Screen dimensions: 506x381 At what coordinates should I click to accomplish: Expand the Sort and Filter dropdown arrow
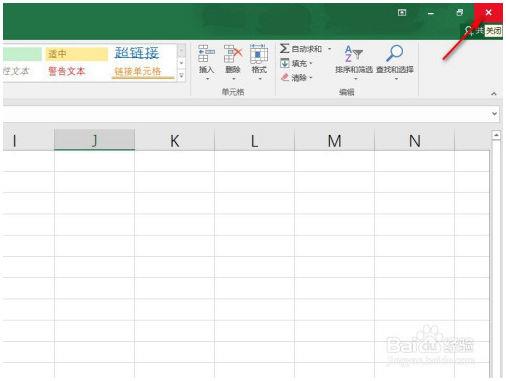coord(355,79)
